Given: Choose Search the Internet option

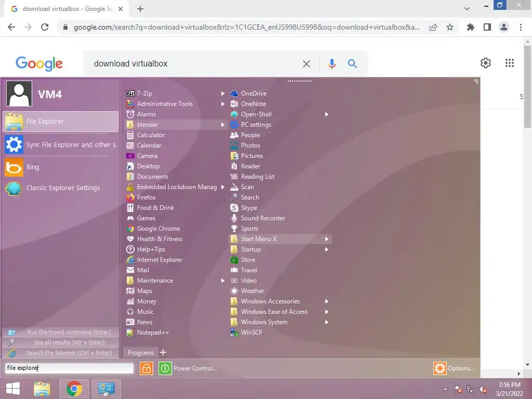Looking at the screenshot, I should pyautogui.click(x=61, y=353).
